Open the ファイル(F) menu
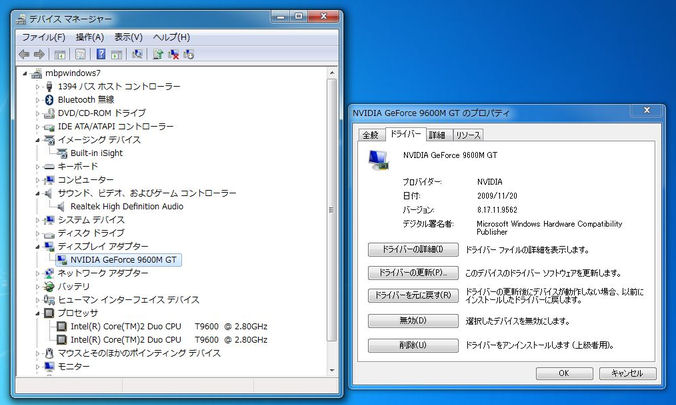The height and width of the screenshot is (405, 676). pyautogui.click(x=44, y=37)
